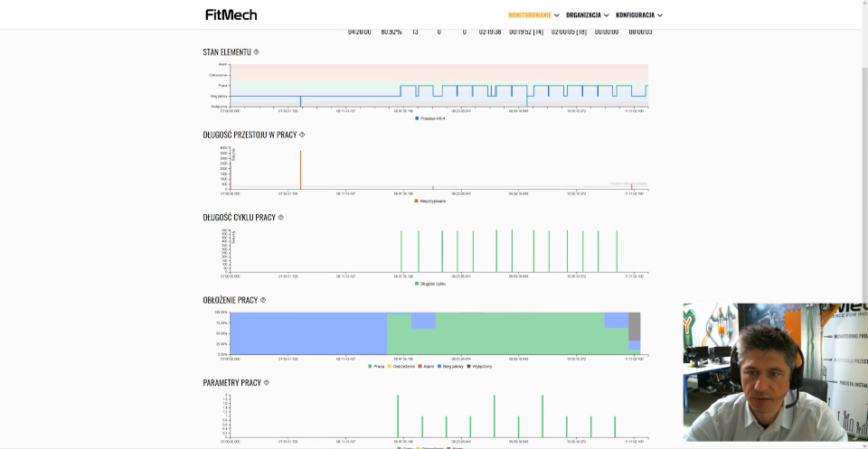Click the Stan elementu heading

(x=227, y=52)
